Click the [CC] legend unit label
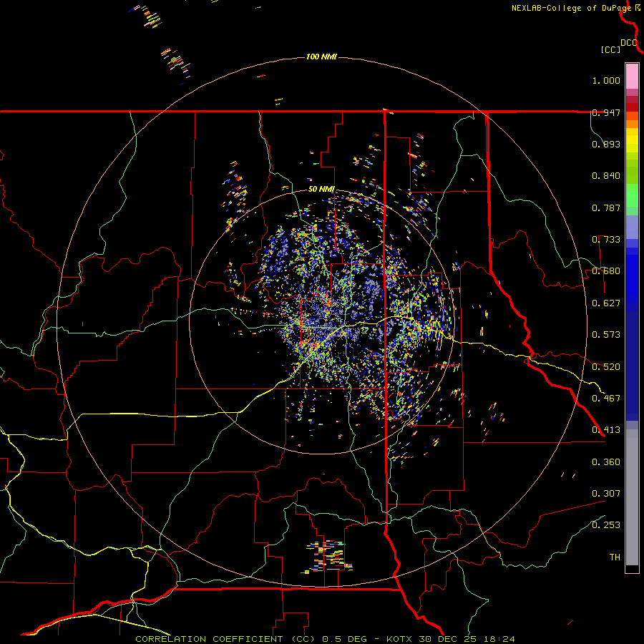Image resolution: width=644 pixels, height=644 pixels. [611, 49]
